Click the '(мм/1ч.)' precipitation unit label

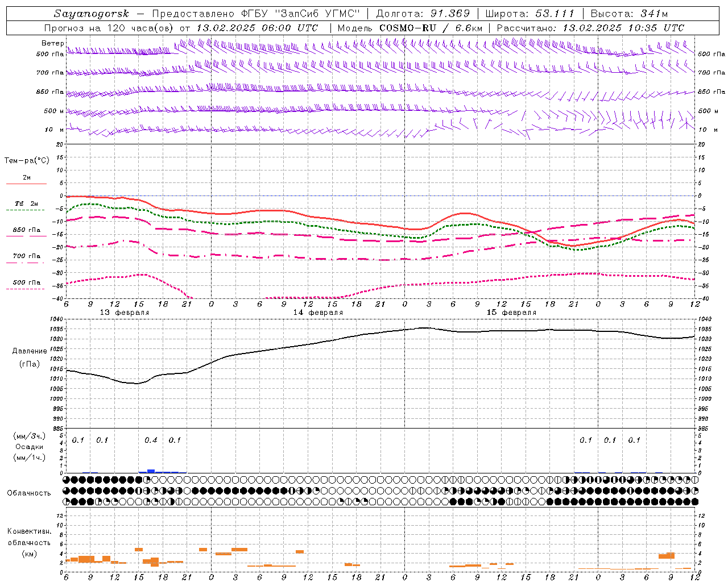pos(29,458)
